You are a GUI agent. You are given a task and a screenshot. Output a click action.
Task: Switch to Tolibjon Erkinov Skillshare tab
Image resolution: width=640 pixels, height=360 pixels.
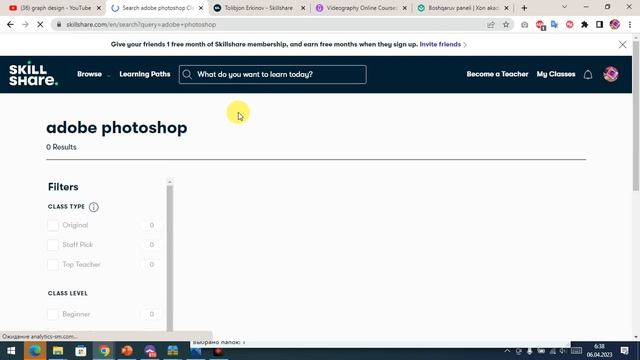point(259,8)
